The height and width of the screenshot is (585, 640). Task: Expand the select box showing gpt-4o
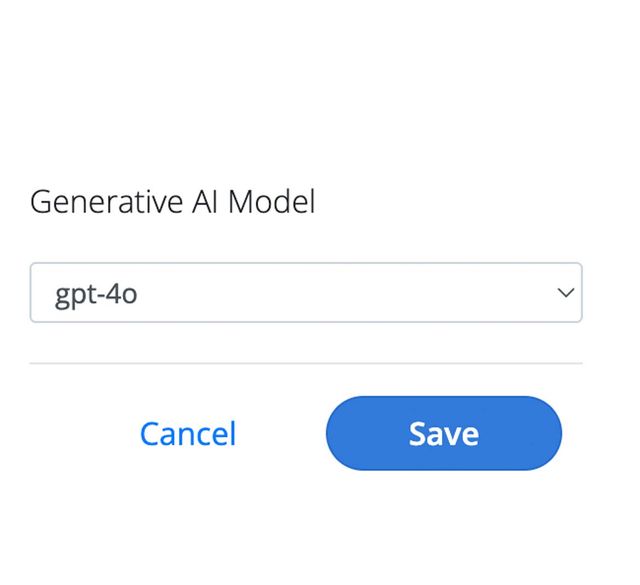tap(305, 293)
